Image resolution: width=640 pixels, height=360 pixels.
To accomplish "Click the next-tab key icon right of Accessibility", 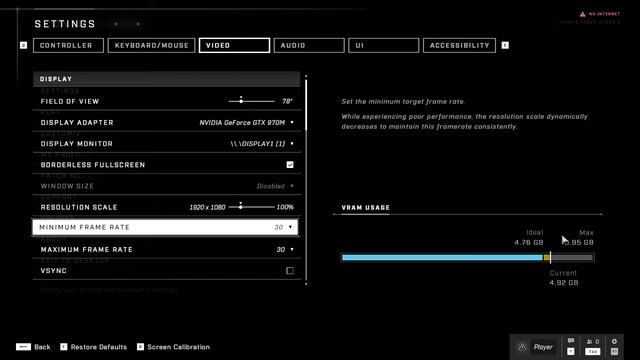I will [505, 45].
